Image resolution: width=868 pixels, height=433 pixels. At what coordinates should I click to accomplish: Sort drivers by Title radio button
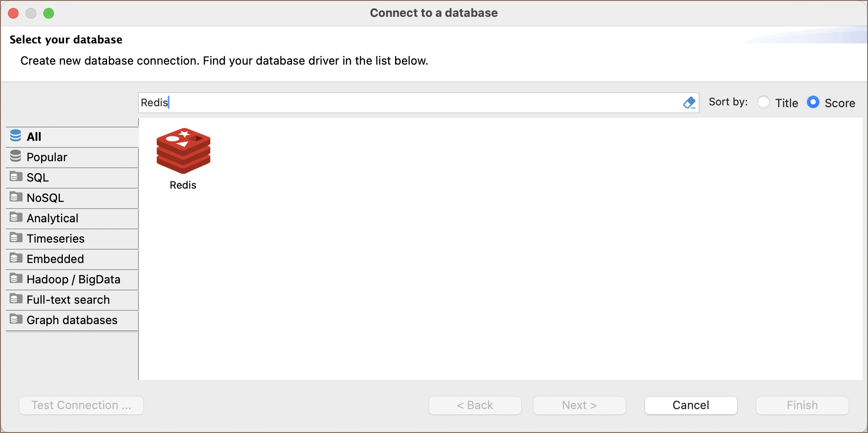click(764, 102)
